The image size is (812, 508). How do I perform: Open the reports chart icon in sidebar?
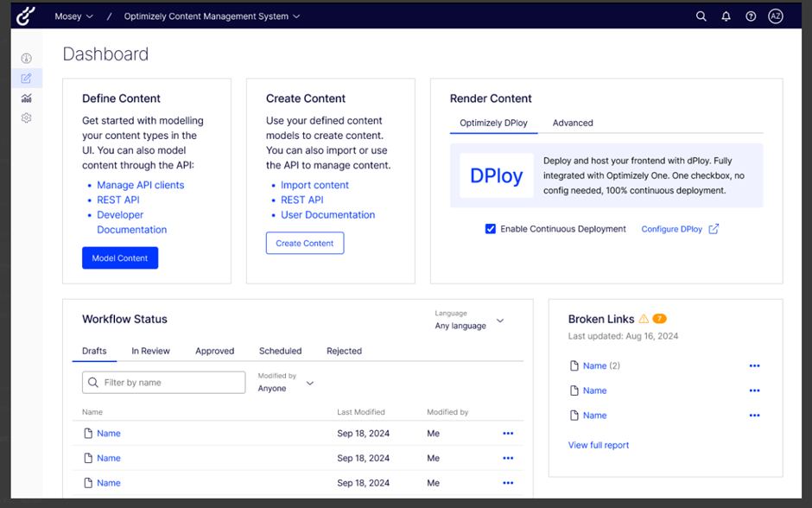coord(27,98)
